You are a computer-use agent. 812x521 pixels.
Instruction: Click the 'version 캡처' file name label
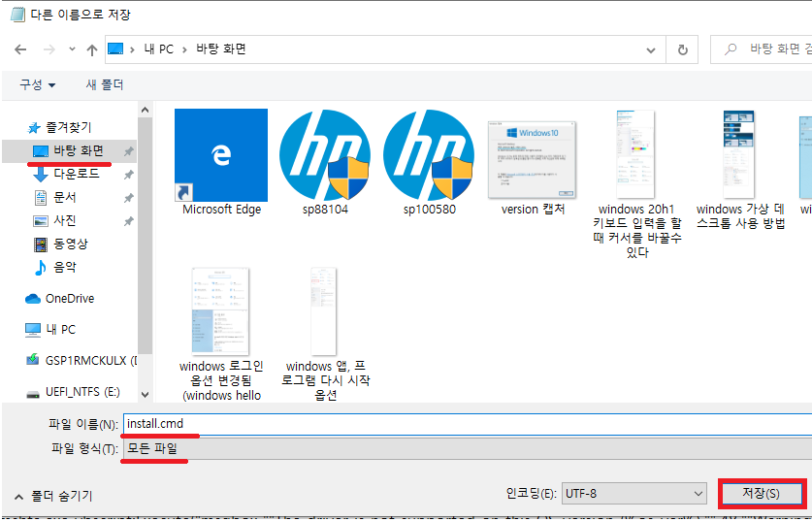coord(533,210)
